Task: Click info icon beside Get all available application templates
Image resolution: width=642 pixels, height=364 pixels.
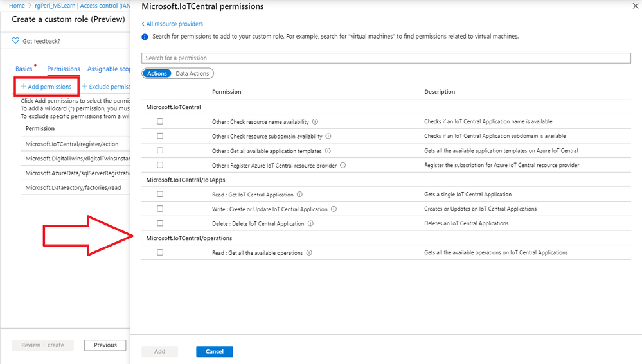Action: click(328, 151)
